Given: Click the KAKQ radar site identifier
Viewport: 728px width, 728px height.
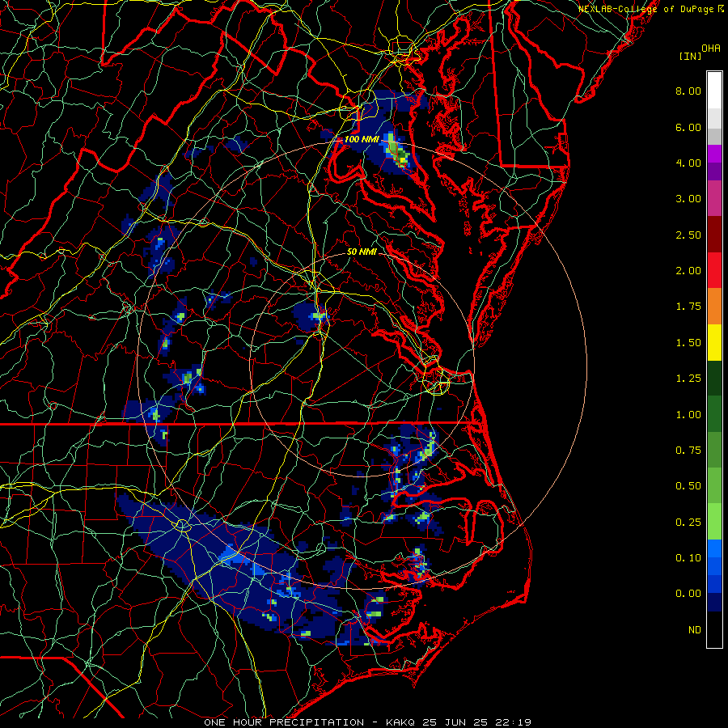Looking at the screenshot, I should coord(401,722).
